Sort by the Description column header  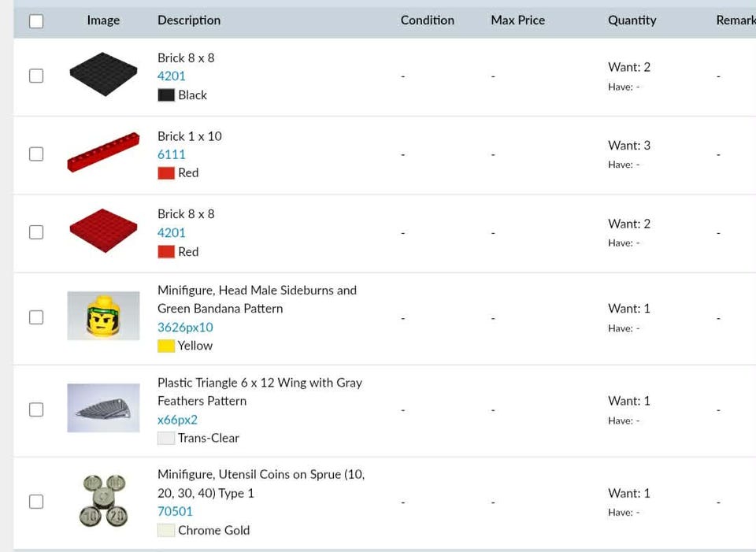point(189,20)
